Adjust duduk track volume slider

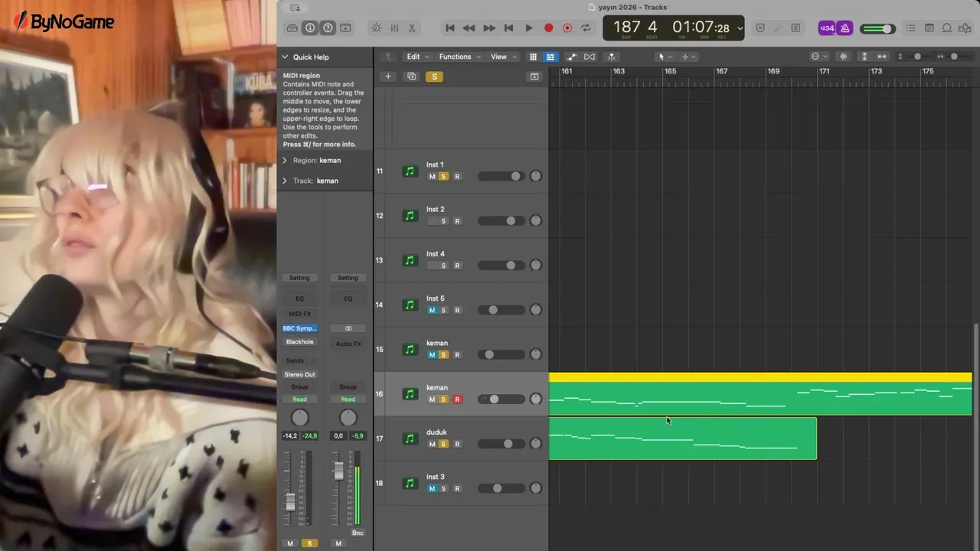click(501, 444)
